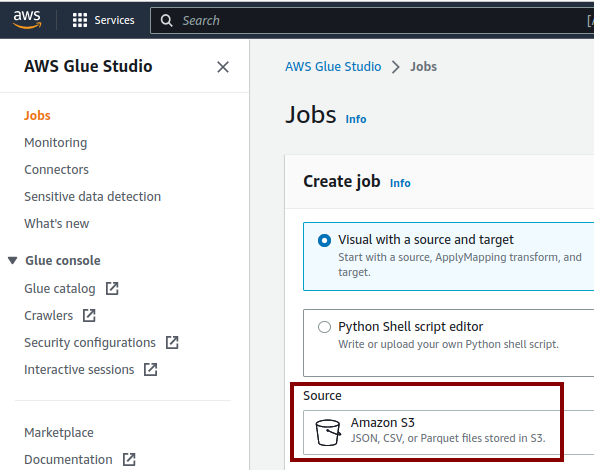
Task: Open Documentation link
Action: coord(68,460)
